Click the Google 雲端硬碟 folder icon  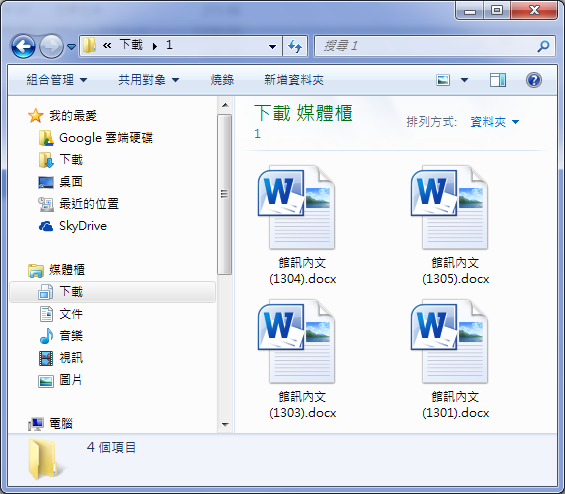point(46,138)
